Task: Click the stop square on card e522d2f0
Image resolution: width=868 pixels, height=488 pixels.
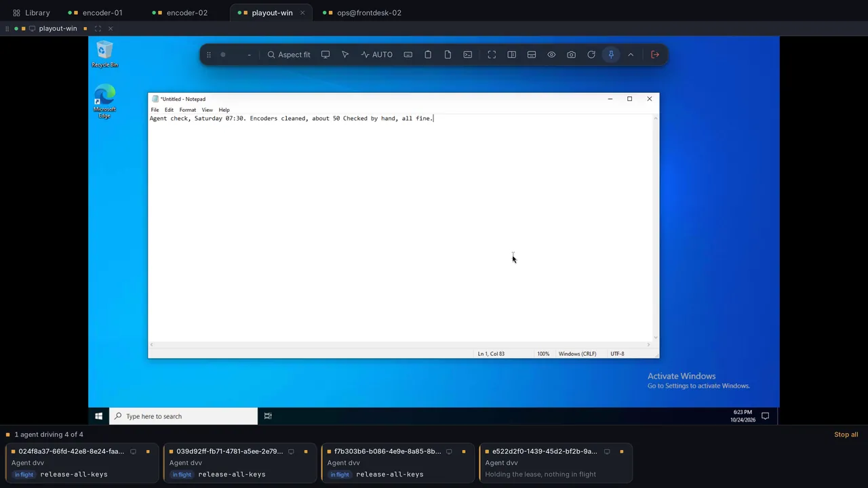Action: (x=622, y=451)
